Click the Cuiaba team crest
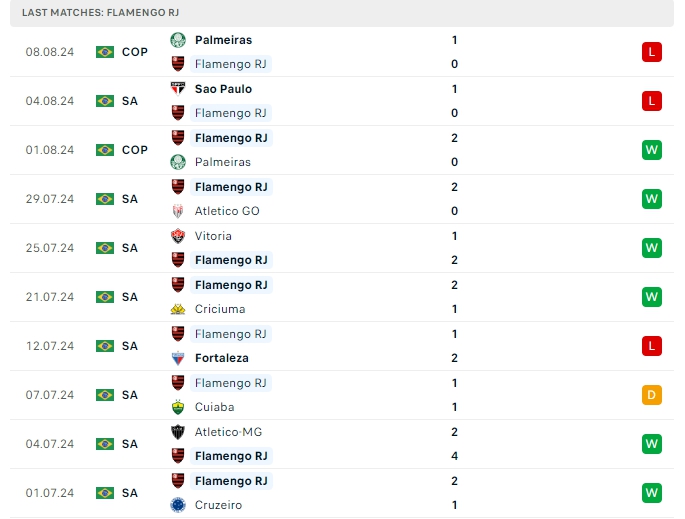The width and height of the screenshot is (685, 519). pyautogui.click(x=178, y=407)
